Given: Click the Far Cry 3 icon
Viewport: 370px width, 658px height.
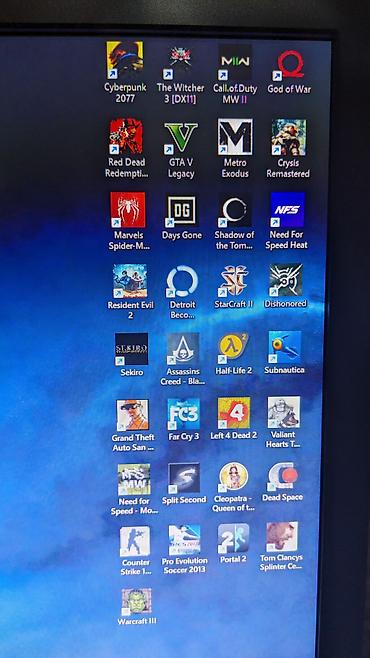Looking at the screenshot, I should point(184,414).
